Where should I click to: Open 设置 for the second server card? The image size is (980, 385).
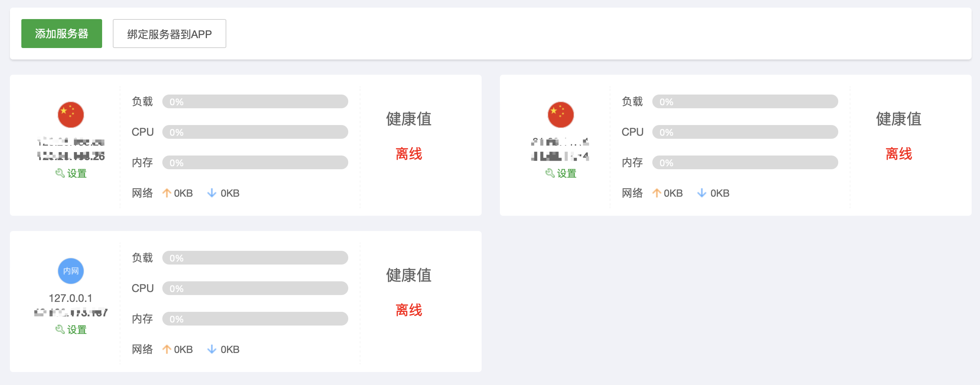point(561,173)
